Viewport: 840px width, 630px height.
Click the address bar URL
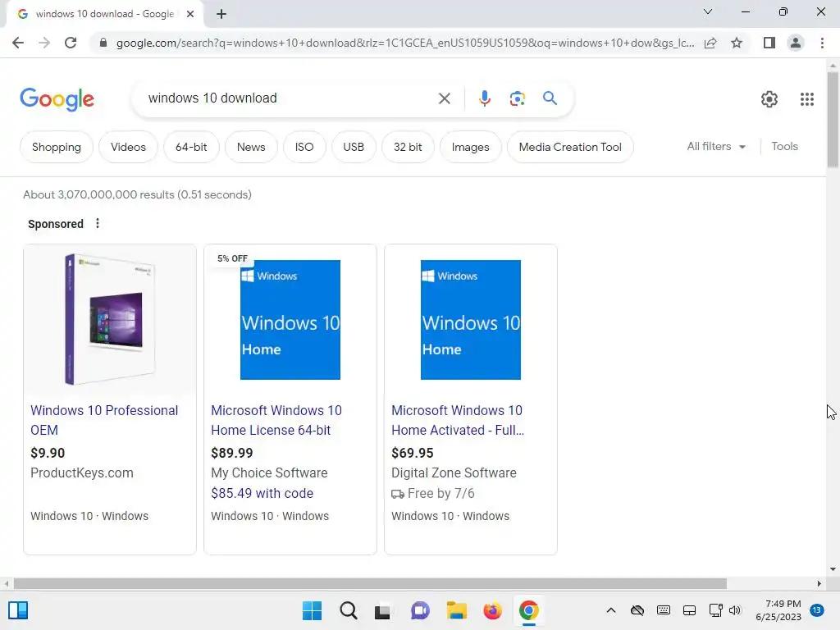(x=405, y=43)
